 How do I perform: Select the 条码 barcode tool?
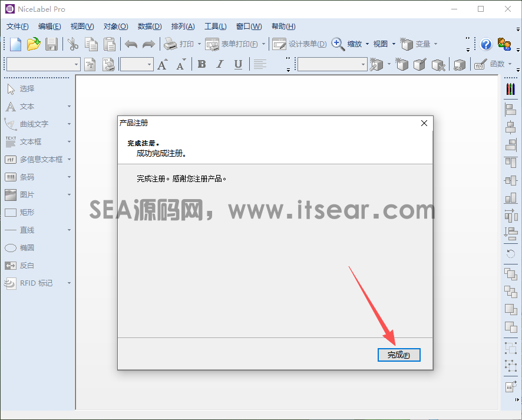tap(20, 177)
